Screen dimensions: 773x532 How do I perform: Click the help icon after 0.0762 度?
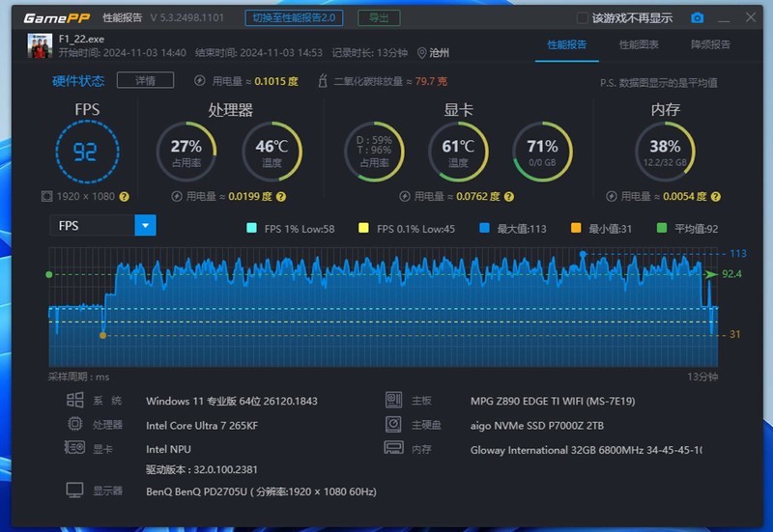point(509,197)
